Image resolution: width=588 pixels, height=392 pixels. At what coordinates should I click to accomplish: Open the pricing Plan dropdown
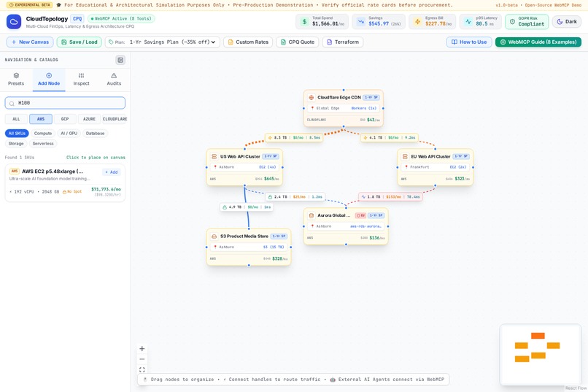(163, 42)
